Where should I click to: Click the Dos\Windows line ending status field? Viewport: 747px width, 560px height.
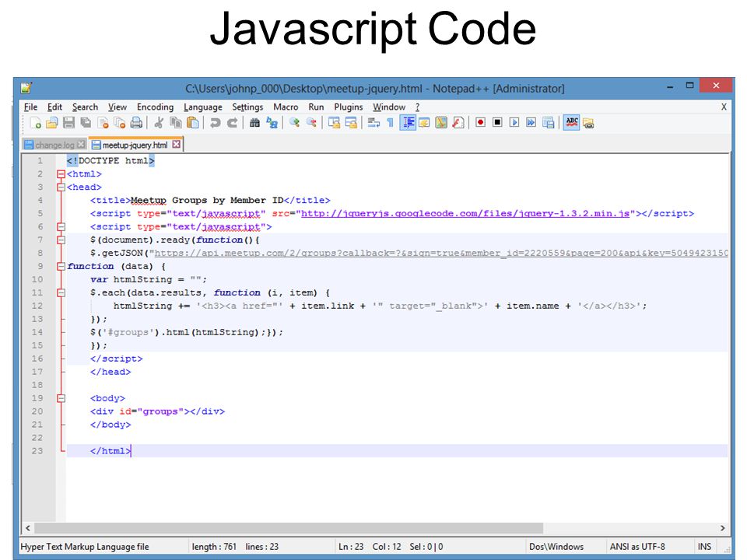(x=556, y=547)
